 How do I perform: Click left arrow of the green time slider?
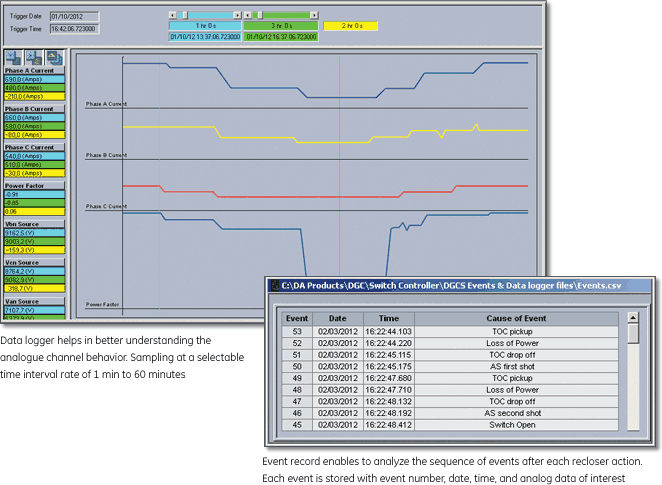(250, 15)
